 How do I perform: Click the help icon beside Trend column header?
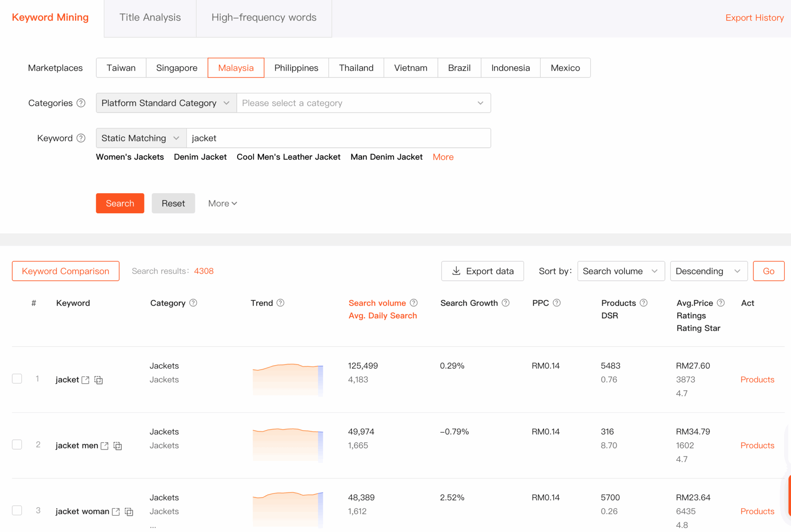[x=281, y=303]
